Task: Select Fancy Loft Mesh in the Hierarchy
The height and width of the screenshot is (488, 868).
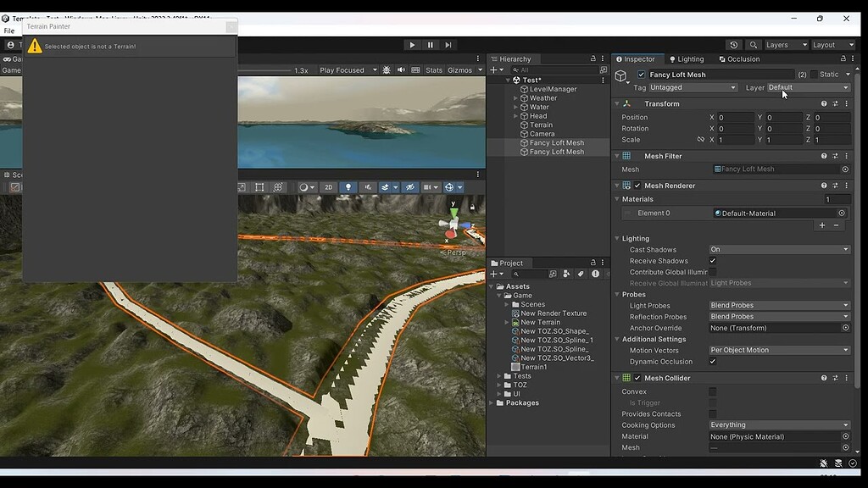Action: pyautogui.click(x=555, y=143)
